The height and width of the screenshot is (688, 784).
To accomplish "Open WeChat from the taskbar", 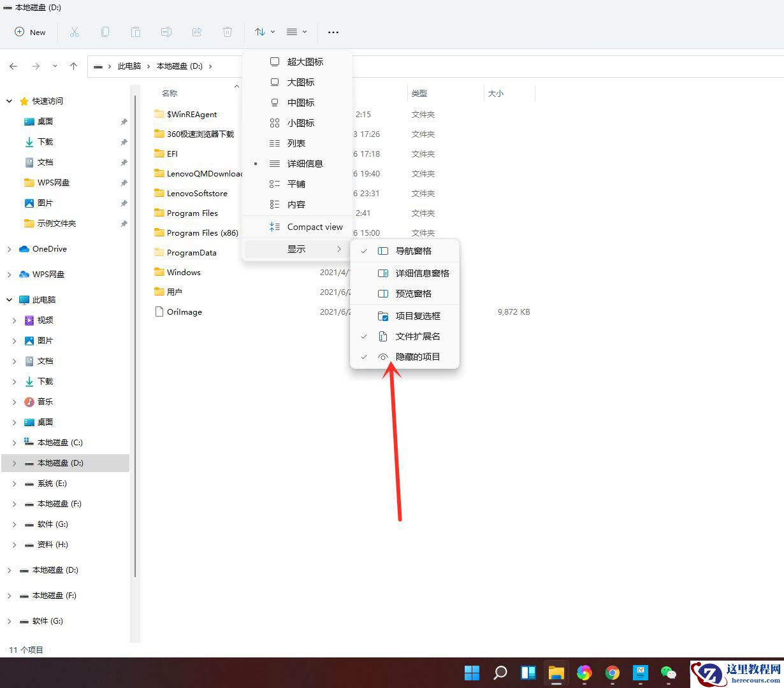I will tap(668, 673).
